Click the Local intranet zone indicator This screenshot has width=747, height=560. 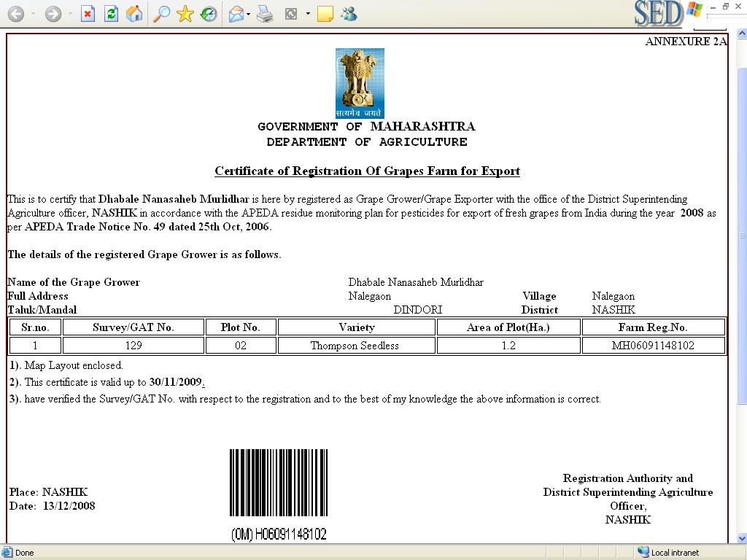[x=668, y=553]
